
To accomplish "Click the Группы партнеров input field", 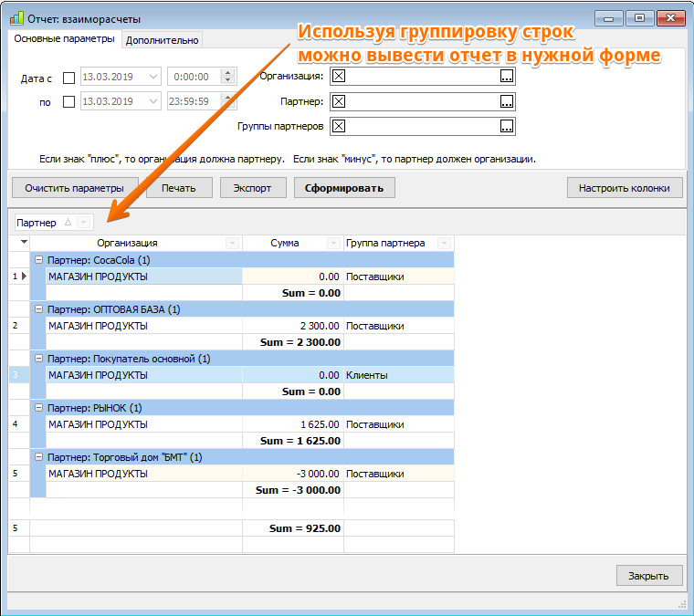I will (x=422, y=127).
